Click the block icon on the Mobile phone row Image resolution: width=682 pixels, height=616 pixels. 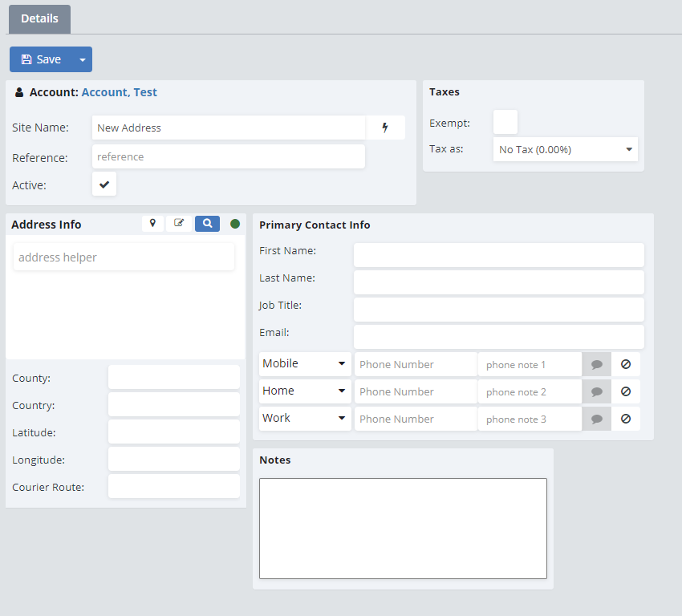pos(626,364)
